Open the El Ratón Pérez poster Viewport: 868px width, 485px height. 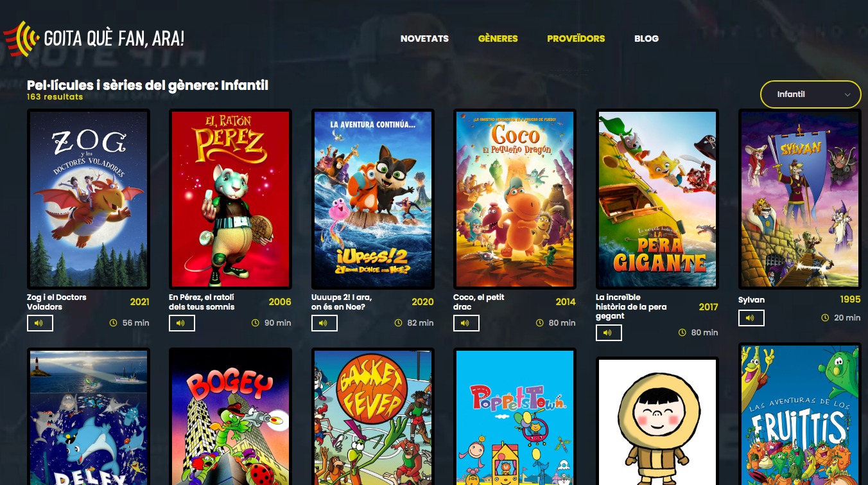[230, 199]
